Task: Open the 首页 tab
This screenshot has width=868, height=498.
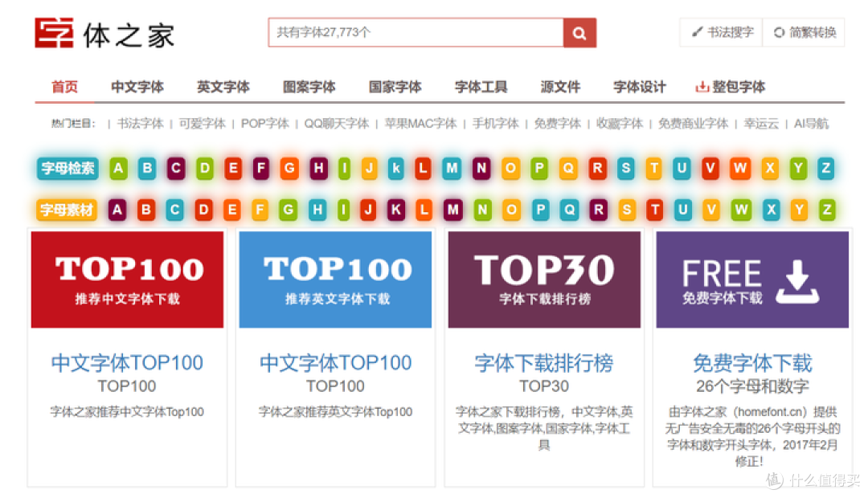Action: [65, 87]
